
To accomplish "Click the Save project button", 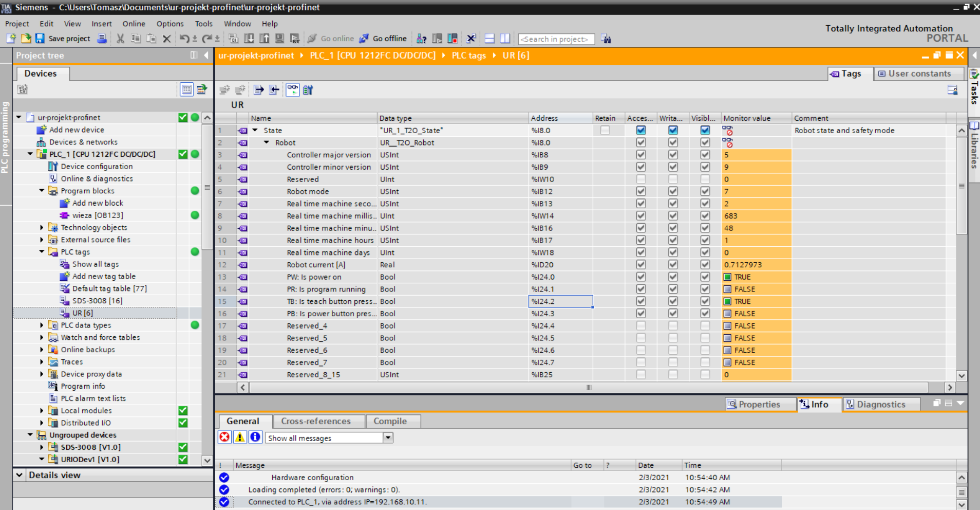I will point(62,39).
